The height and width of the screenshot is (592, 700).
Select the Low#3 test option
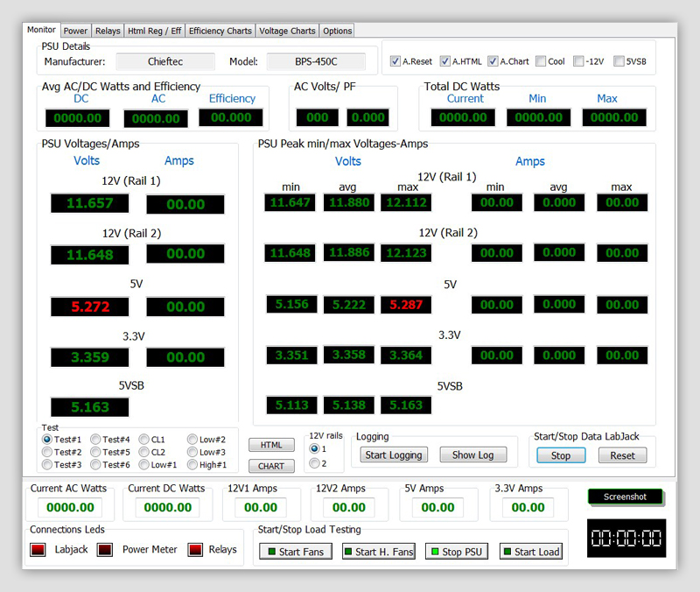coord(192,452)
